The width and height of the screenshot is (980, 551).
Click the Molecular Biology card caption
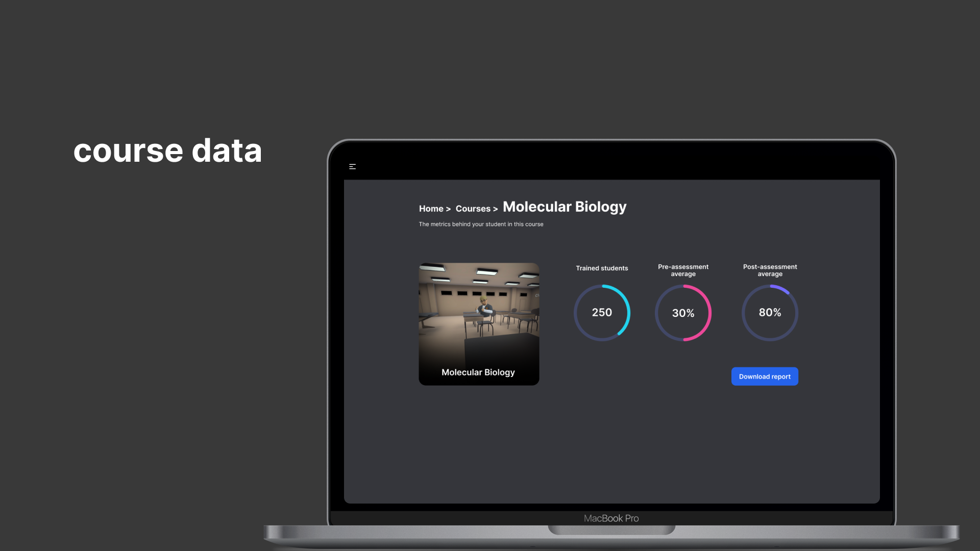[x=478, y=372]
